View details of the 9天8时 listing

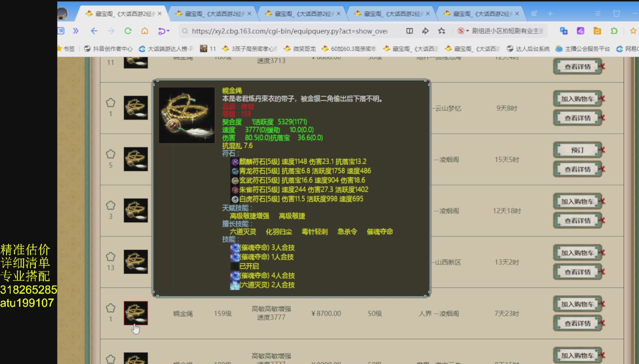577,118
